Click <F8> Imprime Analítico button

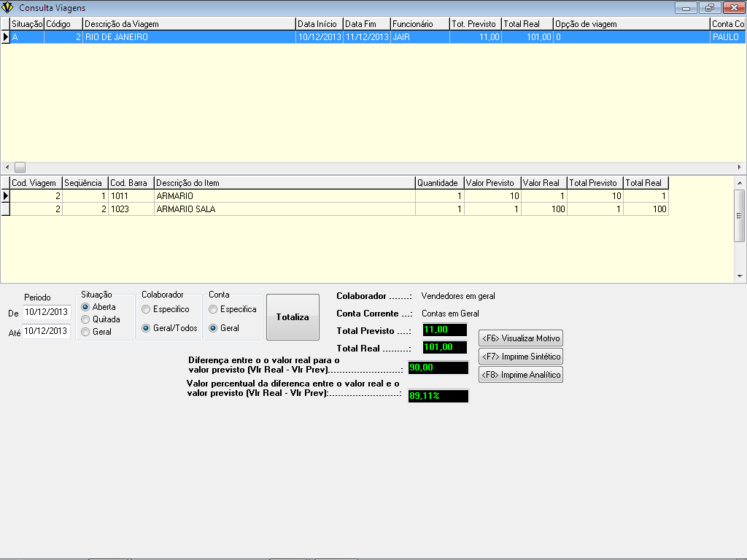521,375
